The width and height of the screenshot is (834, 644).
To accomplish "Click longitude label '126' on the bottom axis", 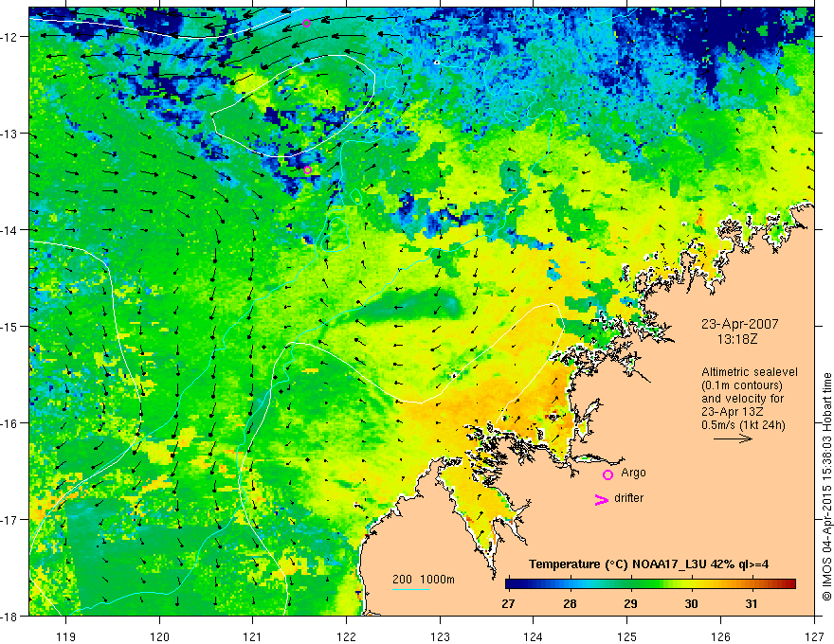I will (720, 636).
